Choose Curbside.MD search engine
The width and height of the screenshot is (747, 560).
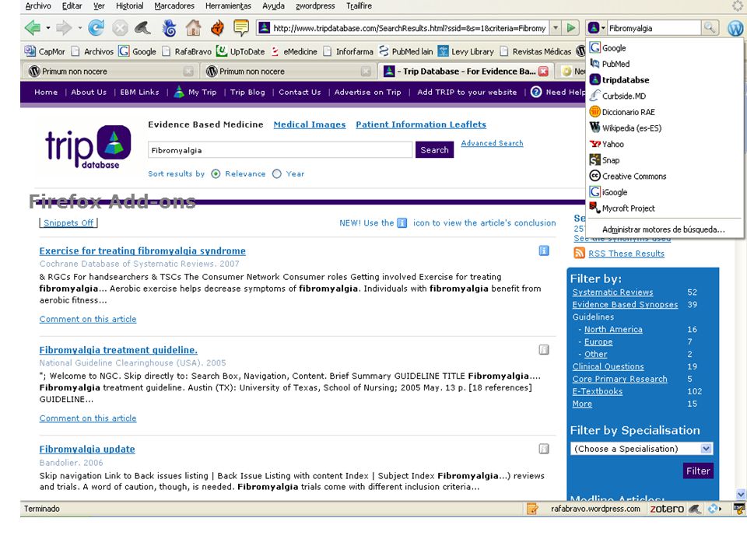coord(664,96)
